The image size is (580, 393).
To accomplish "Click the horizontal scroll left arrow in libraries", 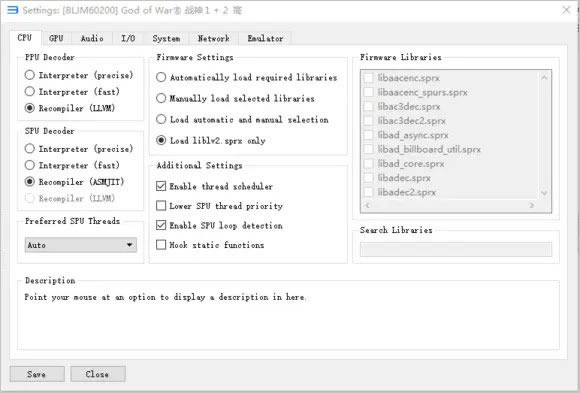I will (x=367, y=205).
